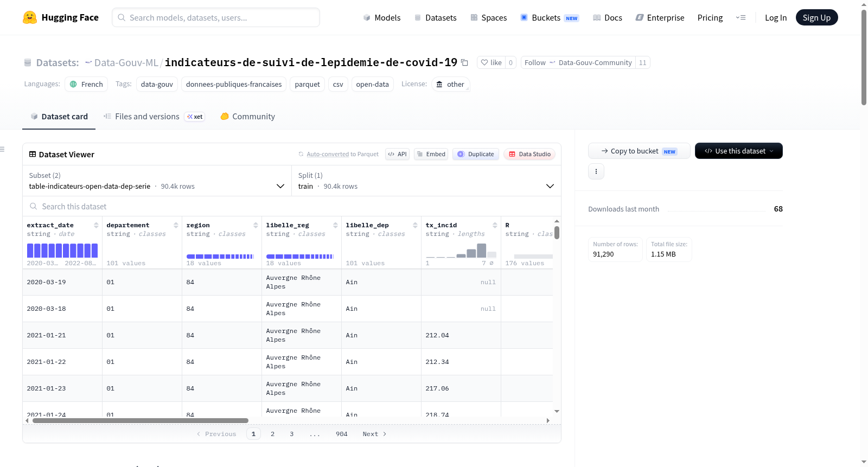868x467 pixels.
Task: Open the Pricing link
Action: 710,17
